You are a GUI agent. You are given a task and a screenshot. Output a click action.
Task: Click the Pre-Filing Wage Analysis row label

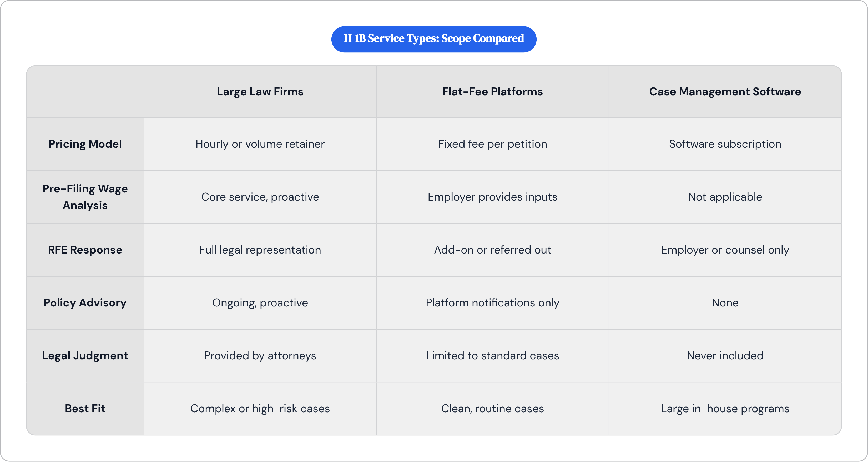click(85, 197)
